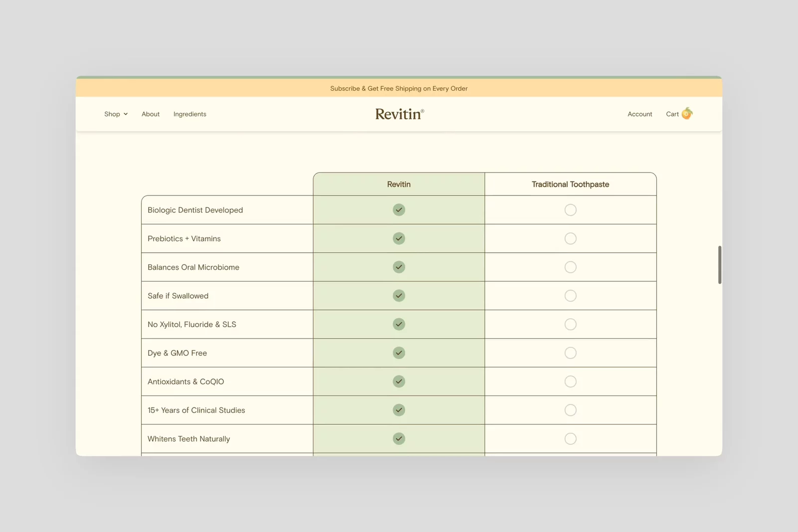Click Traditional Toothpaste circle for Biologic Dentist Developed
The image size is (798, 532).
(571, 210)
